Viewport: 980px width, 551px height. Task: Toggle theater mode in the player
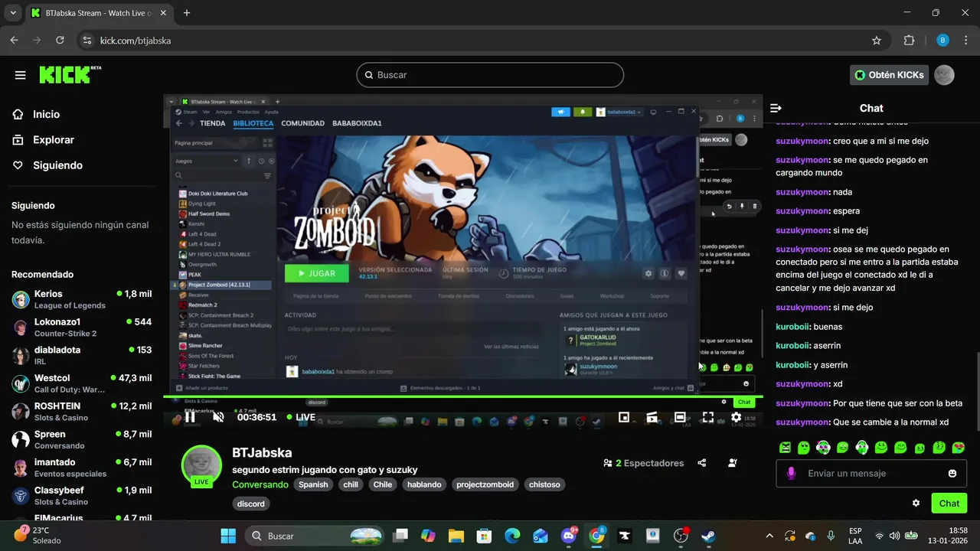click(x=680, y=417)
